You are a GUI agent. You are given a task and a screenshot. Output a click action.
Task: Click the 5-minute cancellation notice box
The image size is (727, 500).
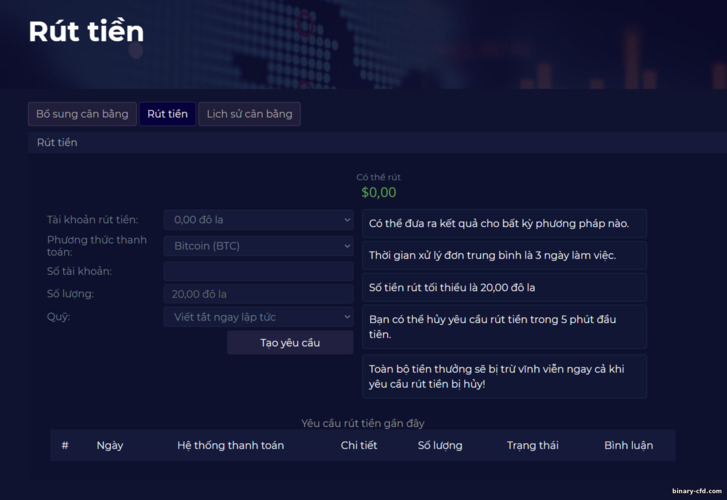[x=504, y=326]
